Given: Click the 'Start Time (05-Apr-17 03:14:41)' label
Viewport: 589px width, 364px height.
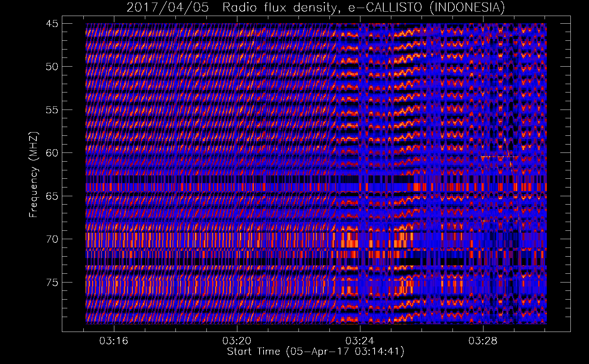Looking at the screenshot, I should click(316, 352).
